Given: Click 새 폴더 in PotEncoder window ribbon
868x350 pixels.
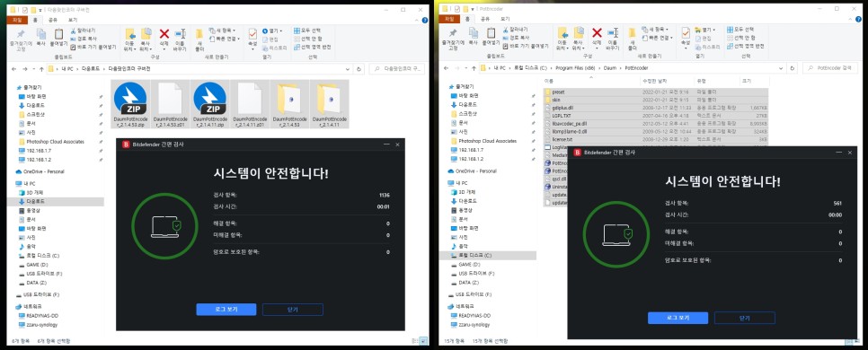Looking at the screenshot, I should 632,38.
